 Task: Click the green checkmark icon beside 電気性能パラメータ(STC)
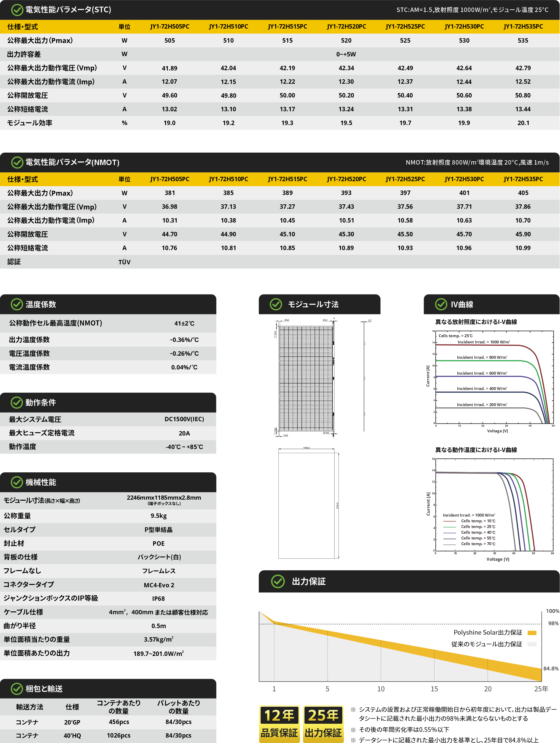pos(17,10)
